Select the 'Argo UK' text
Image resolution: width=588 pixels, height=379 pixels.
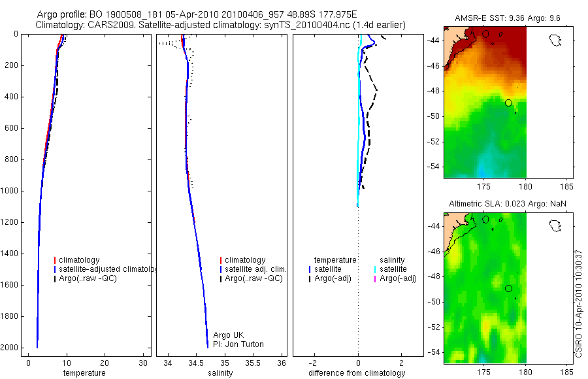[229, 335]
